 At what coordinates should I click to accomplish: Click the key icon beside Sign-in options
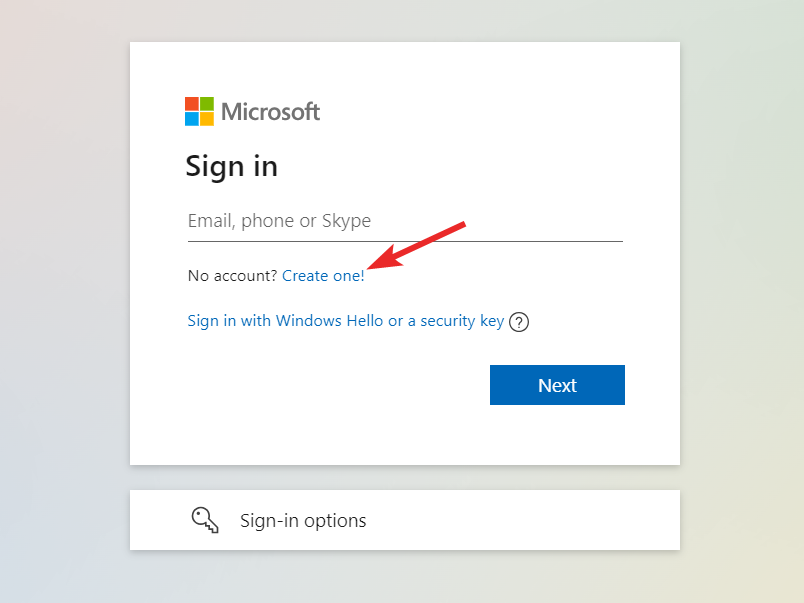pyautogui.click(x=205, y=520)
